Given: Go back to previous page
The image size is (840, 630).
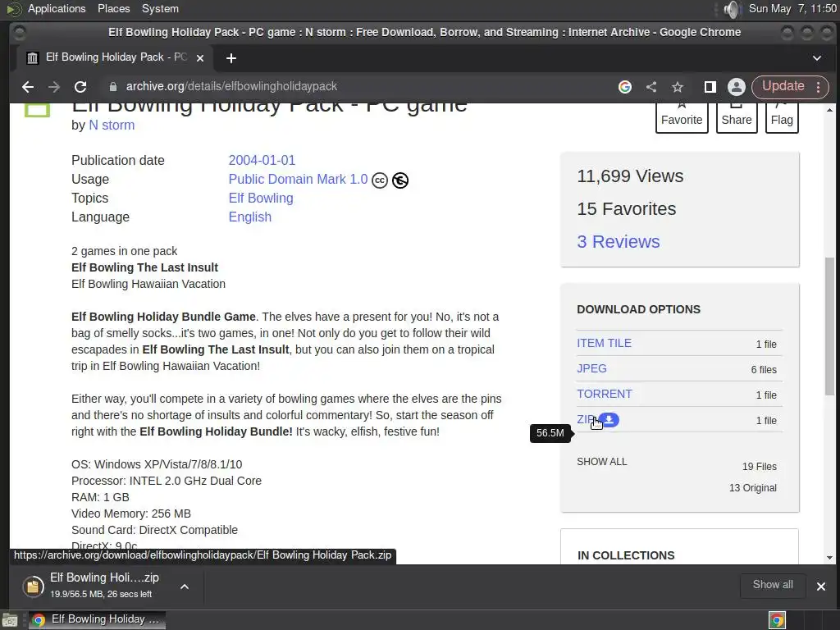Looking at the screenshot, I should (x=28, y=87).
